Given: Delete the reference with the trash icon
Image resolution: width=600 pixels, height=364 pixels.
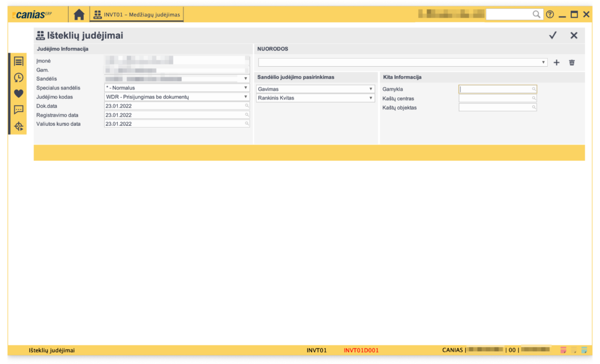Looking at the screenshot, I should pos(572,63).
